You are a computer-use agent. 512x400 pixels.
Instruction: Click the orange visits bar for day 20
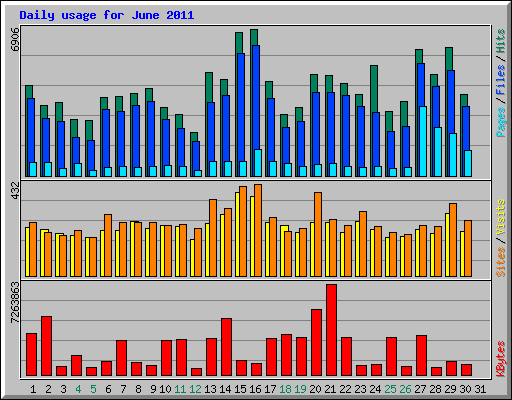[x=318, y=234]
